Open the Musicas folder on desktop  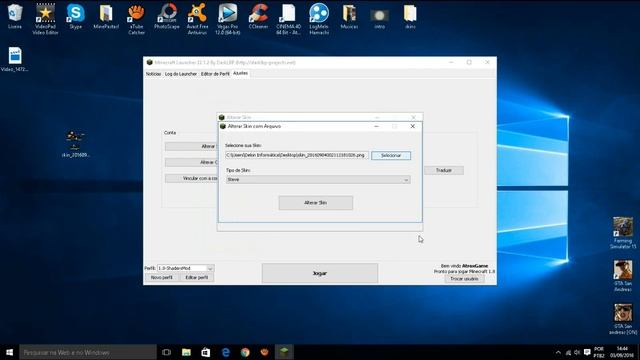(349, 16)
